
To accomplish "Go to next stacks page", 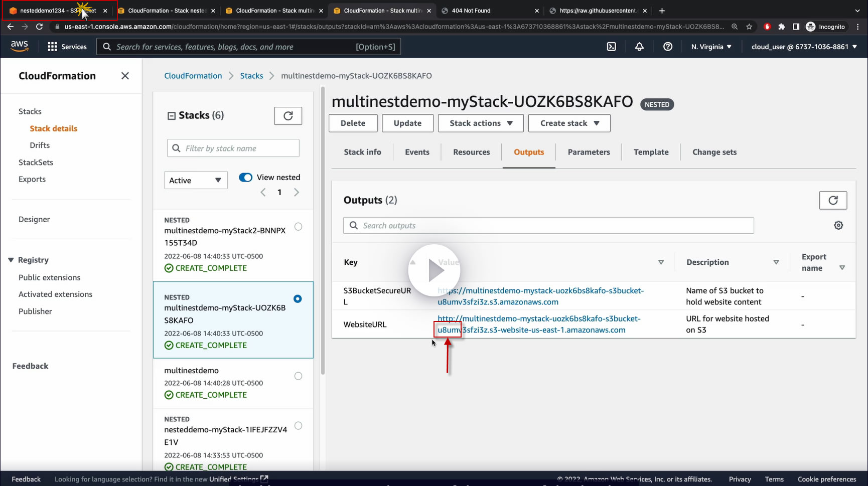I will click(297, 192).
